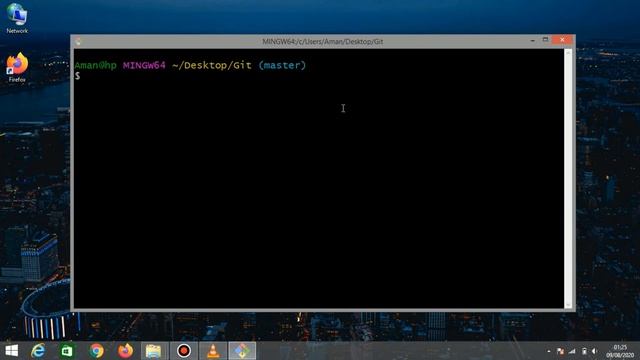This screenshot has width=640, height=360.
Task: Launch Google Chrome from the taskbar
Action: (x=96, y=351)
